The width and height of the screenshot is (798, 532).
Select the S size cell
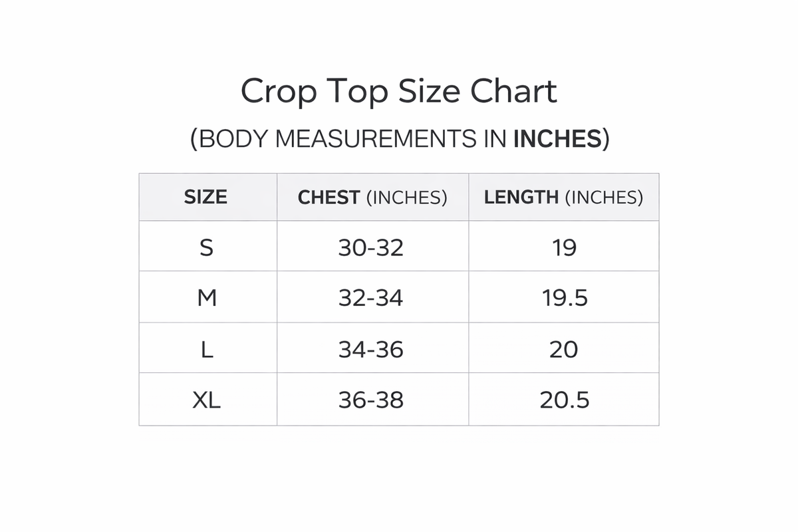click(x=207, y=248)
